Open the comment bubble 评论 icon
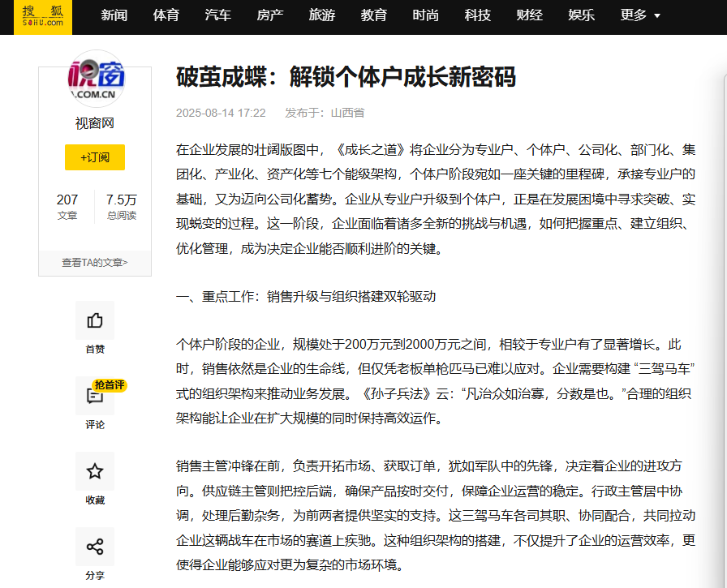This screenshot has height=588, width=727. click(x=95, y=397)
